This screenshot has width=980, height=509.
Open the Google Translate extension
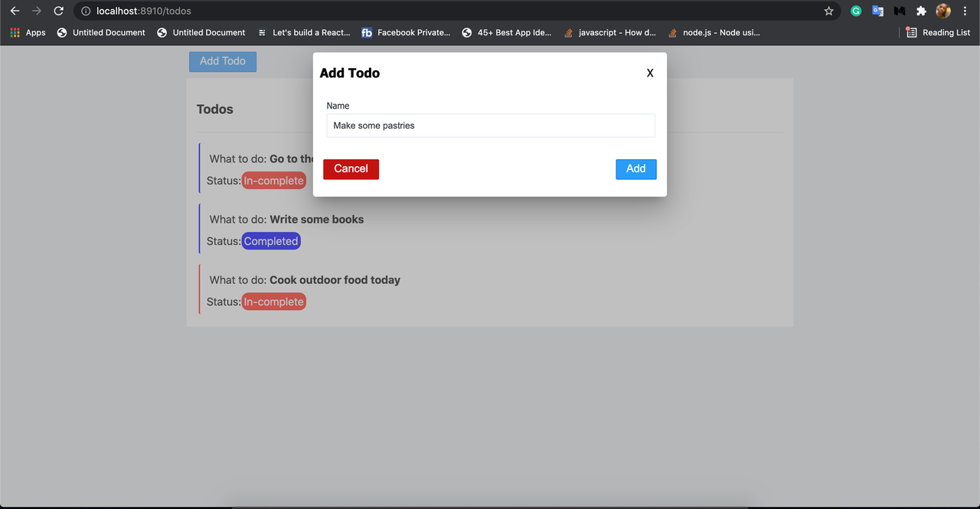pyautogui.click(x=877, y=11)
